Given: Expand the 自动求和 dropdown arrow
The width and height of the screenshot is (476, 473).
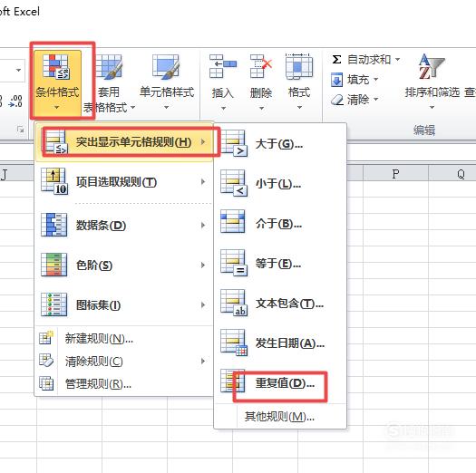Looking at the screenshot, I should (x=397, y=59).
